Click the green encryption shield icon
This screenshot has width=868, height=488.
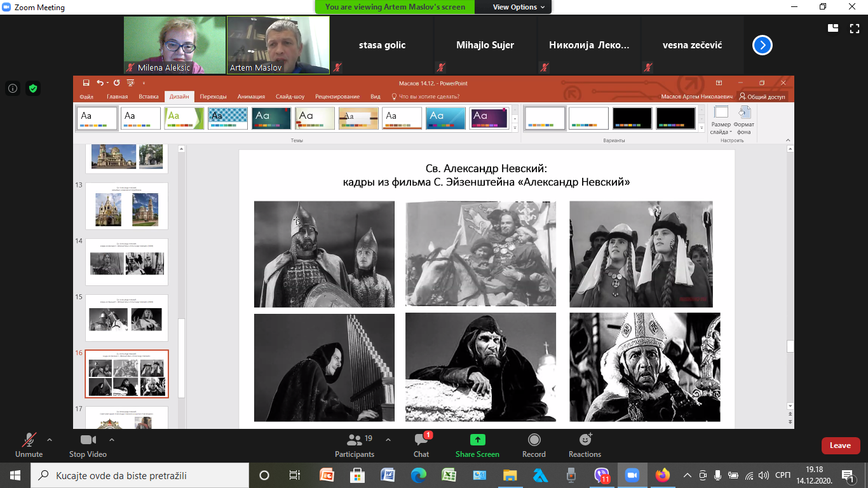pyautogui.click(x=33, y=89)
